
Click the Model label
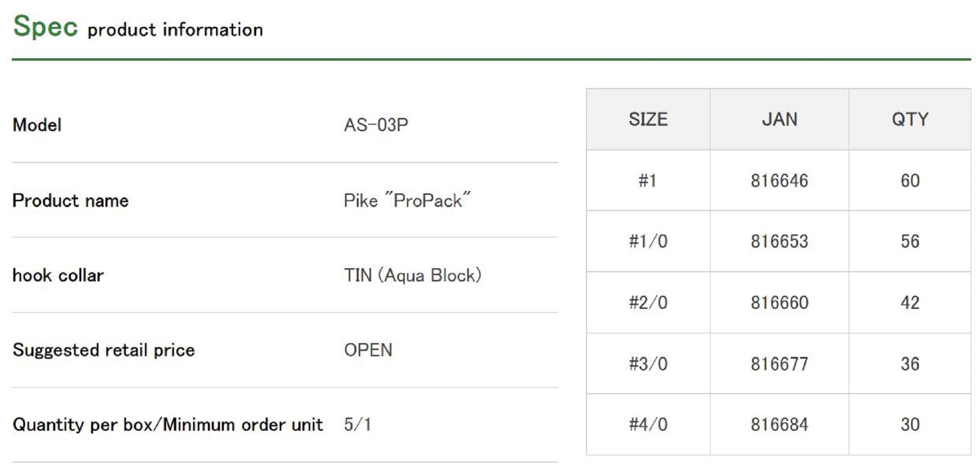tap(37, 125)
